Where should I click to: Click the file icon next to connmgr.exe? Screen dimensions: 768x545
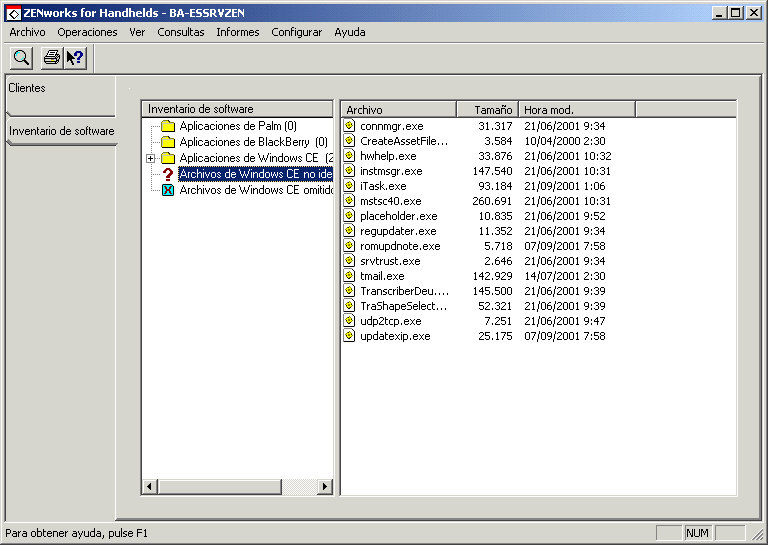[349, 125]
